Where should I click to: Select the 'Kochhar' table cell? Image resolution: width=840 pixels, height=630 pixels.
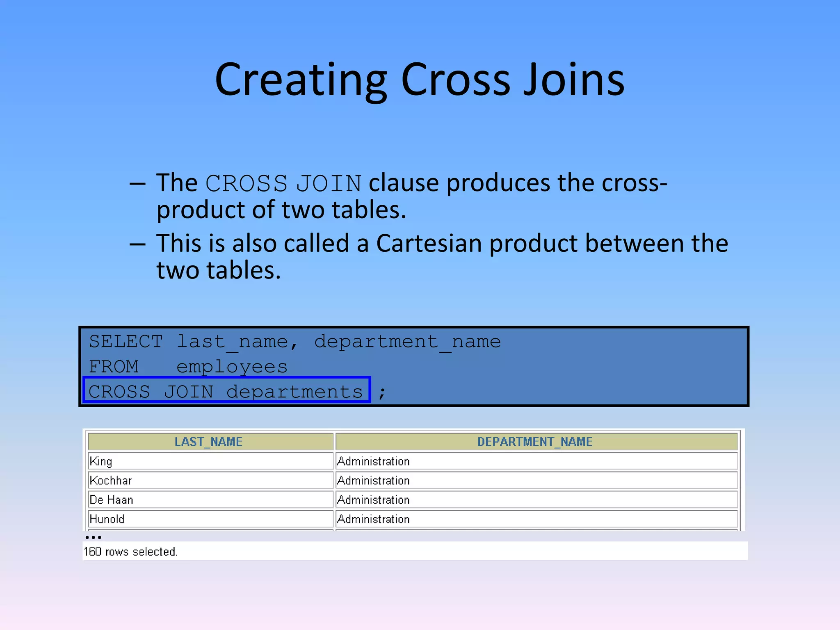(x=210, y=480)
